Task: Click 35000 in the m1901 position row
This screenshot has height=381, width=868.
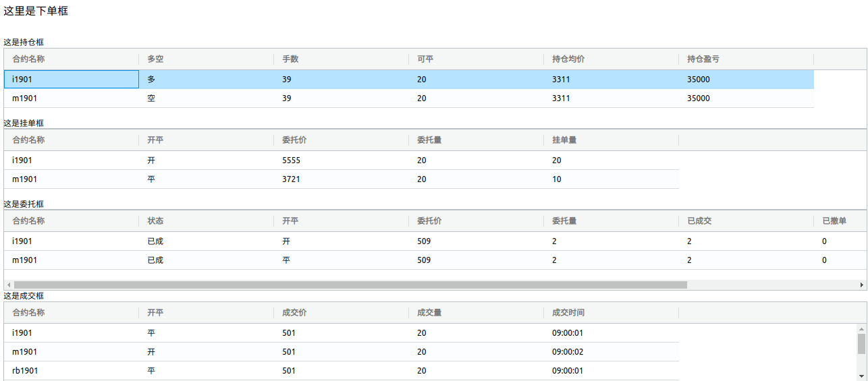Action: (x=747, y=98)
